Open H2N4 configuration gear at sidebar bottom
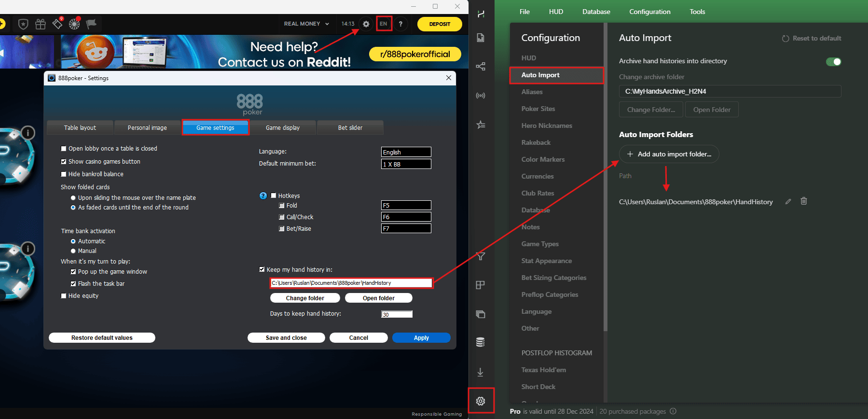Screen dimensions: 868x419 coord(481,401)
